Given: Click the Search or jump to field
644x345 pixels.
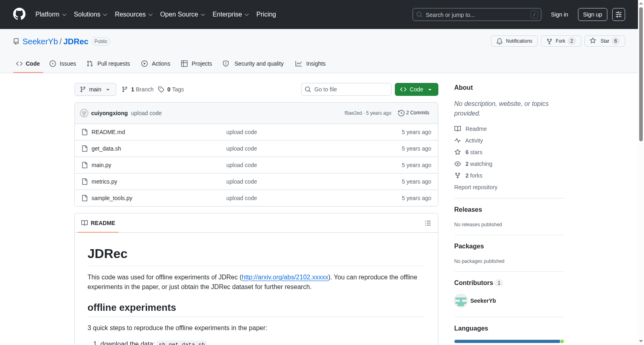Looking at the screenshot, I should coord(477,14).
